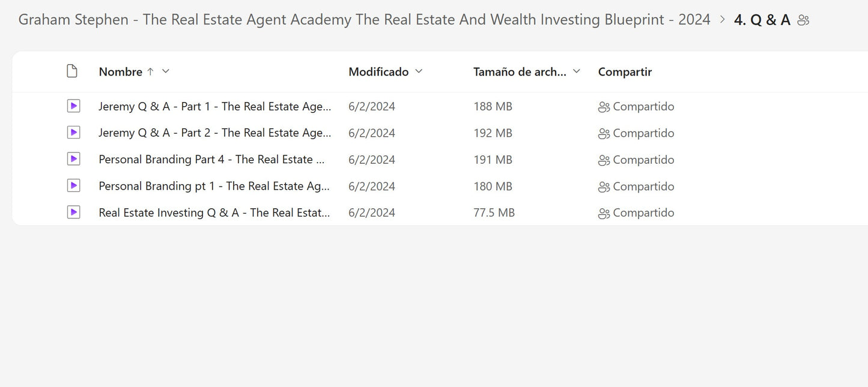Open Jeremy Q & A - Part 1 video
The height and width of the screenshot is (387, 868).
coord(214,107)
